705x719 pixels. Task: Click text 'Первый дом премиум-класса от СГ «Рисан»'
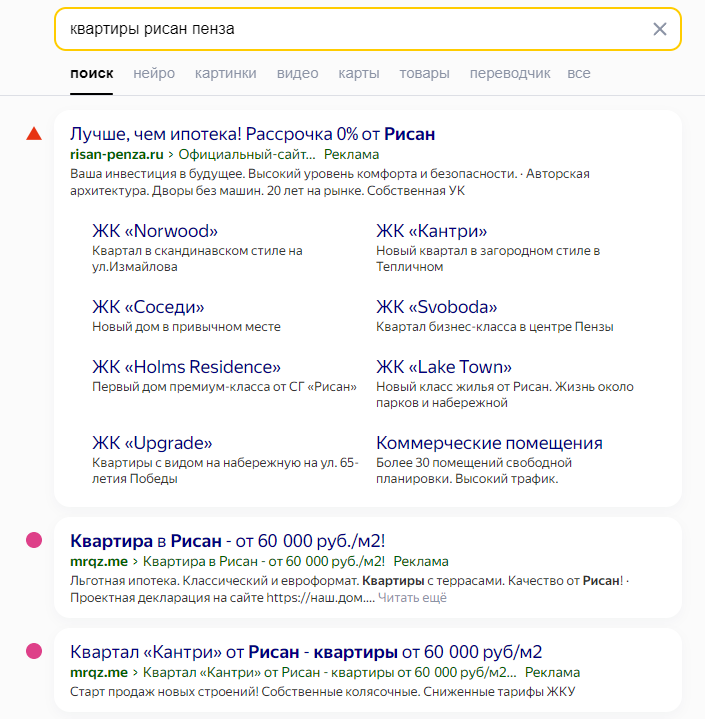pos(224,387)
